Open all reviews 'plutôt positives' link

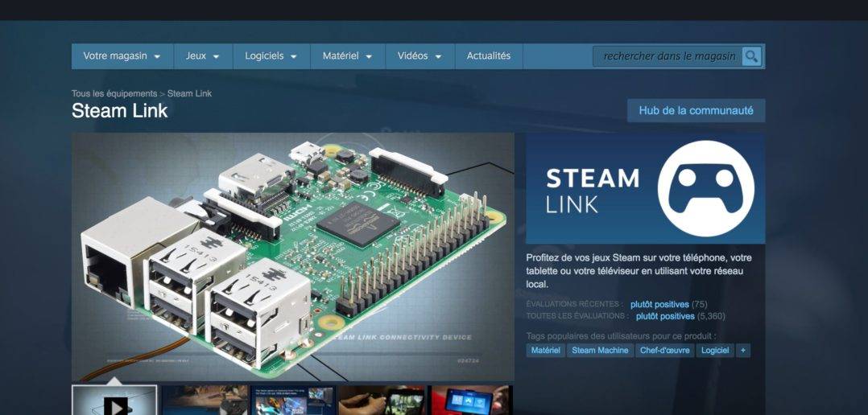coord(665,316)
